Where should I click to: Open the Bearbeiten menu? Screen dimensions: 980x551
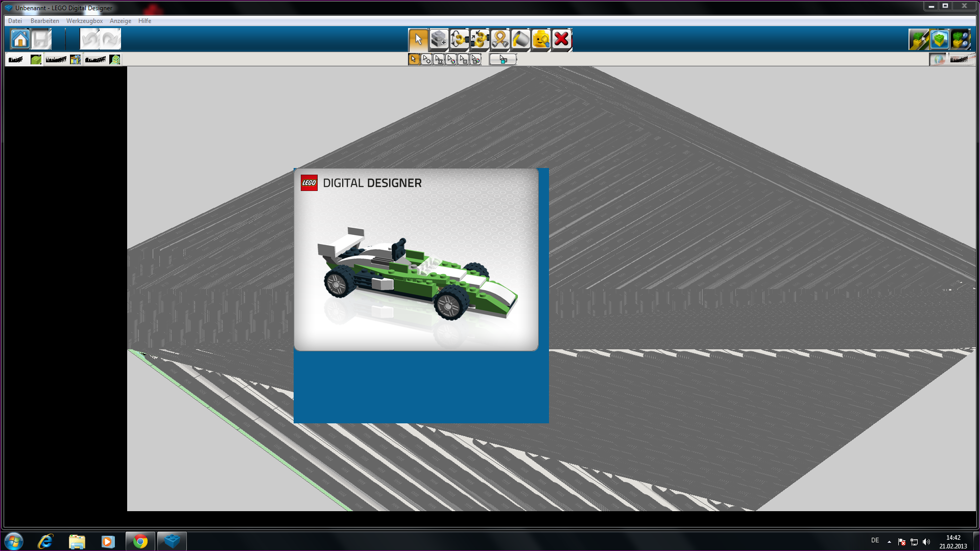pos(45,21)
